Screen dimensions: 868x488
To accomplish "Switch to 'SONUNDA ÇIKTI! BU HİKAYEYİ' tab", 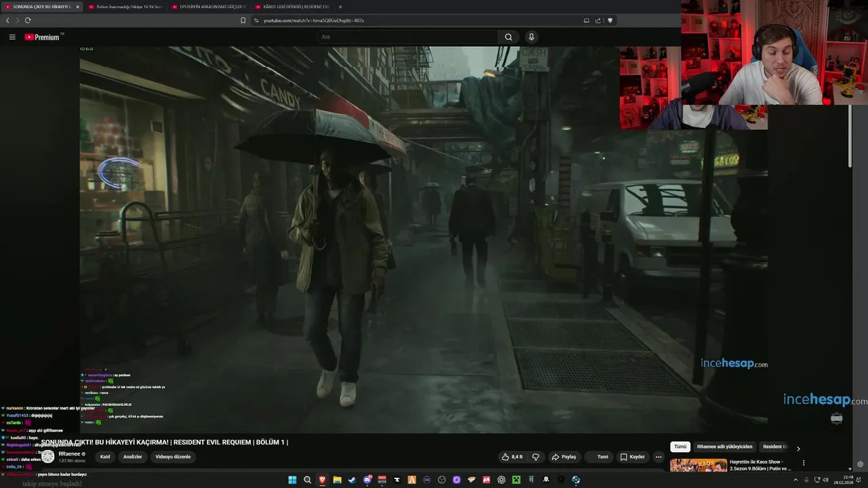I will (41, 7).
